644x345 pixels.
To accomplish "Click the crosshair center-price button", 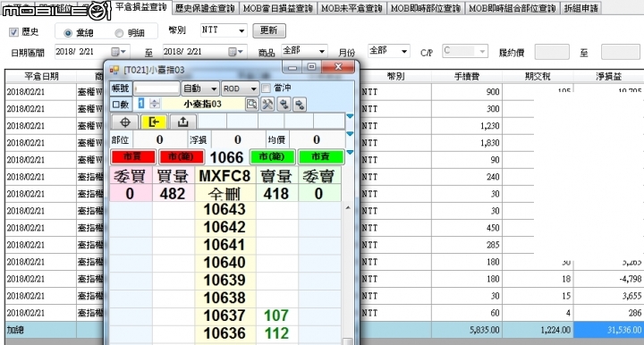I will [x=125, y=122].
